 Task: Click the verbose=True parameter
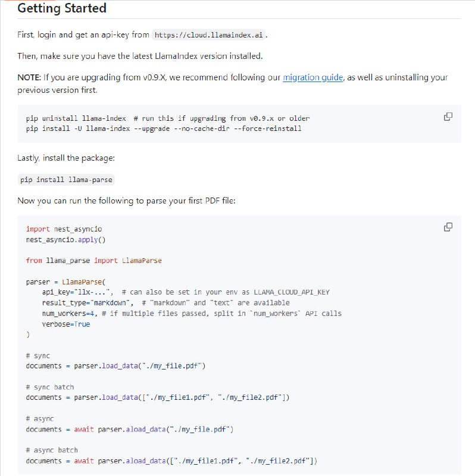[x=65, y=324]
